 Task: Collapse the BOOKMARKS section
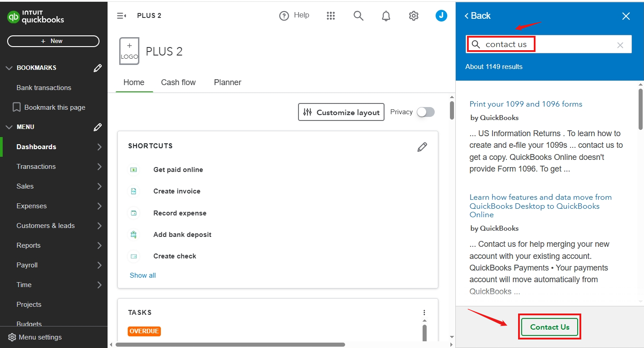tap(9, 68)
